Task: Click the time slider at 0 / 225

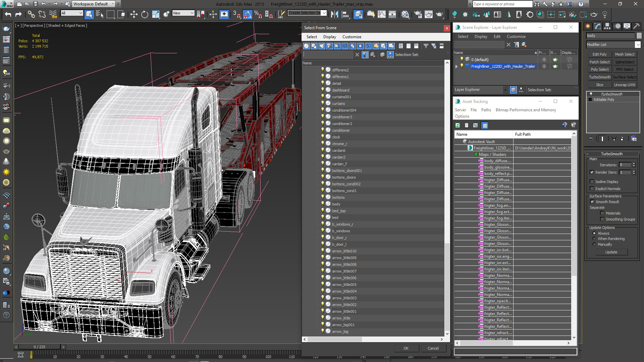Action: pyautogui.click(x=39, y=347)
